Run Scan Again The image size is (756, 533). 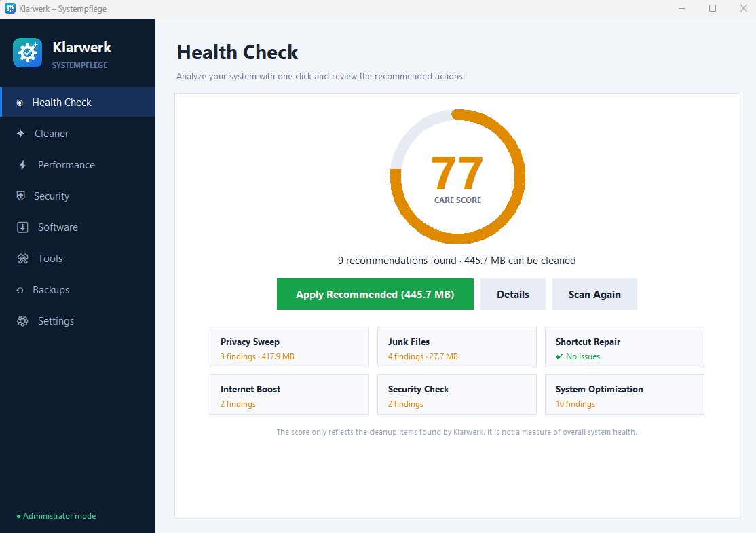tap(594, 294)
